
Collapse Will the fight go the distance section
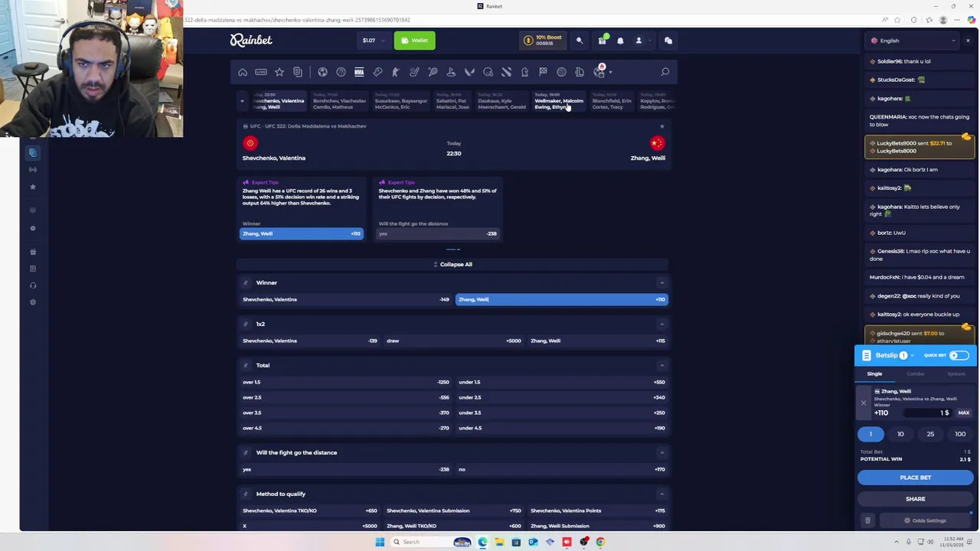661,452
